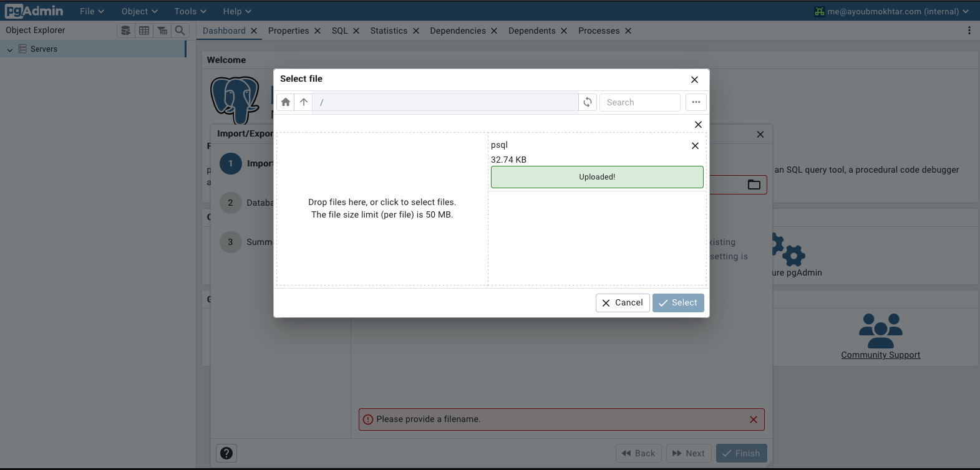Click the user avatar icon in header
The height and width of the screenshot is (470, 980).
(820, 11)
